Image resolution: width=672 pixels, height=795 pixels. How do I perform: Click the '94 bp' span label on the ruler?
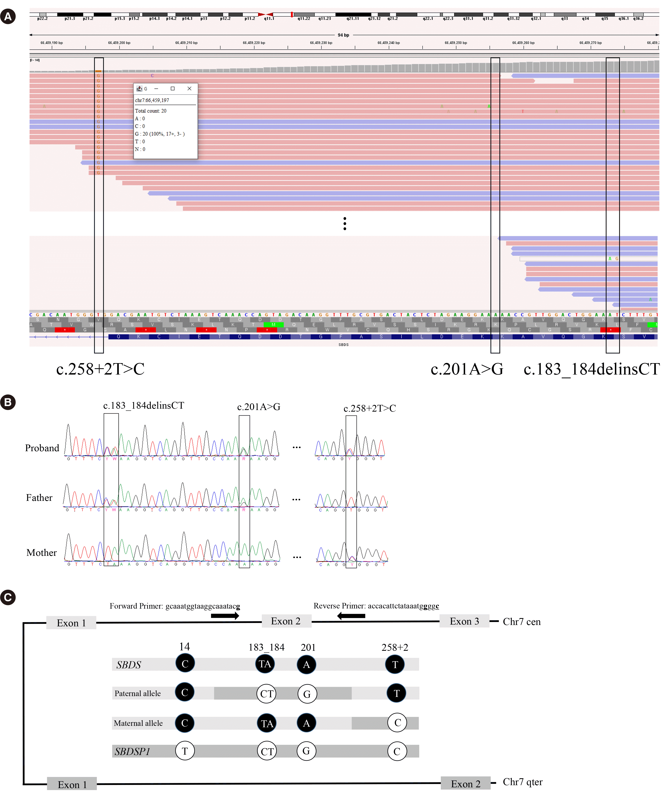(x=343, y=35)
